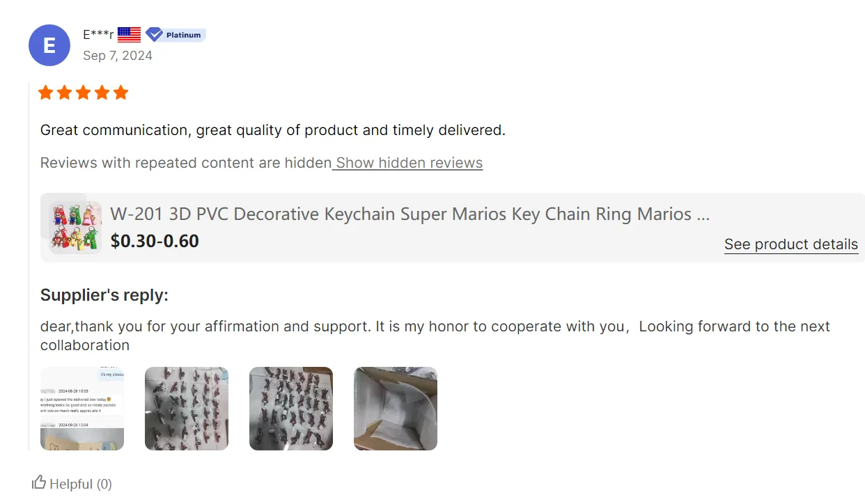Screen dimensions: 865x504
Task: Click the thumbs-up Helpful icon
Action: (x=39, y=482)
